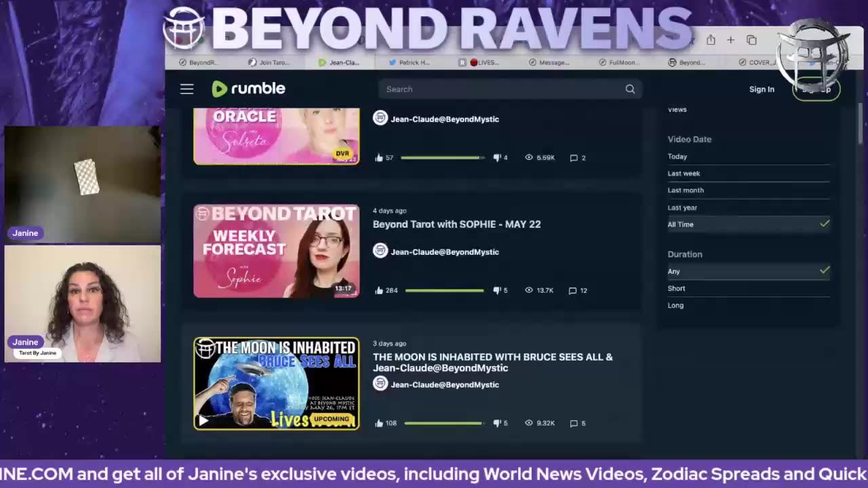
Task: Like the video with 284 likes
Action: 379,290
